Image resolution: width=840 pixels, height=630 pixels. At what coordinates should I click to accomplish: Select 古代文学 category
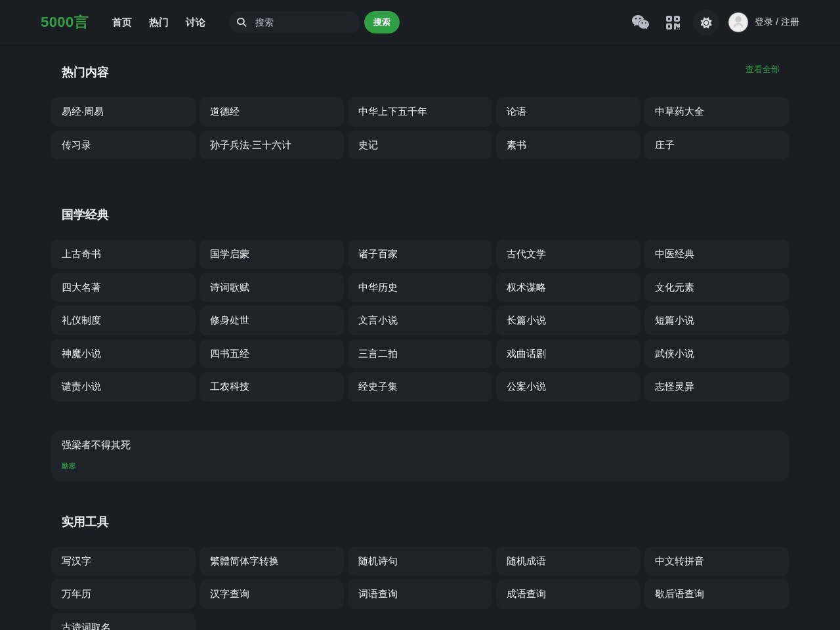pyautogui.click(x=568, y=254)
